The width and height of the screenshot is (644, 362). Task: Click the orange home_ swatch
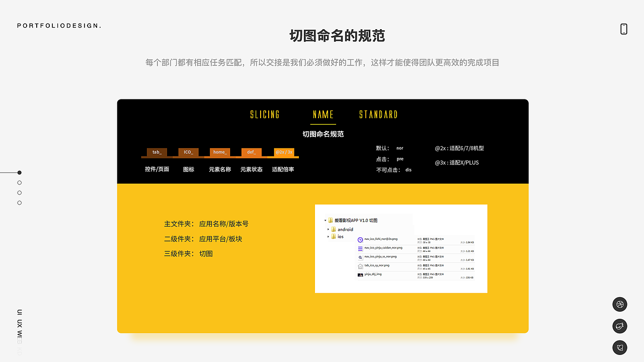tap(219, 152)
